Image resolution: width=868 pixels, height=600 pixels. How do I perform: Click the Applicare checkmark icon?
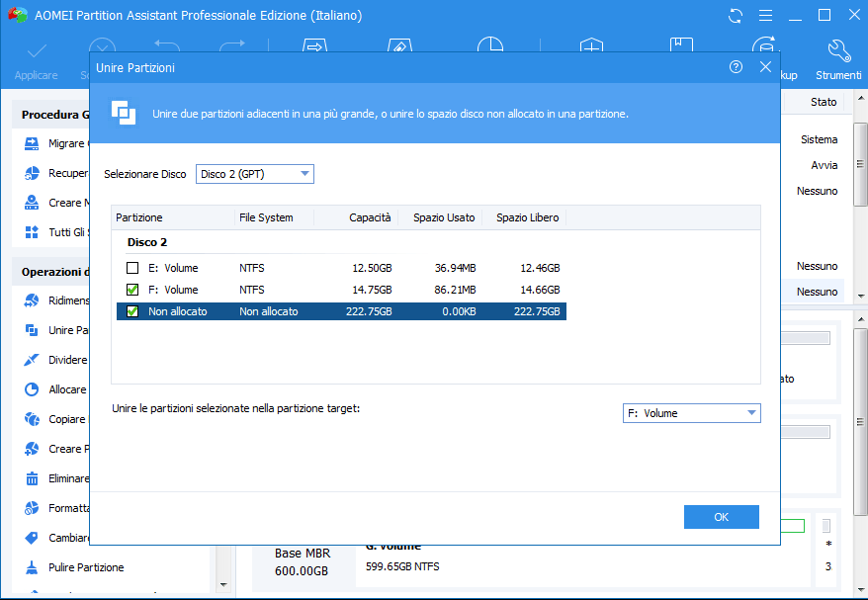click(36, 50)
